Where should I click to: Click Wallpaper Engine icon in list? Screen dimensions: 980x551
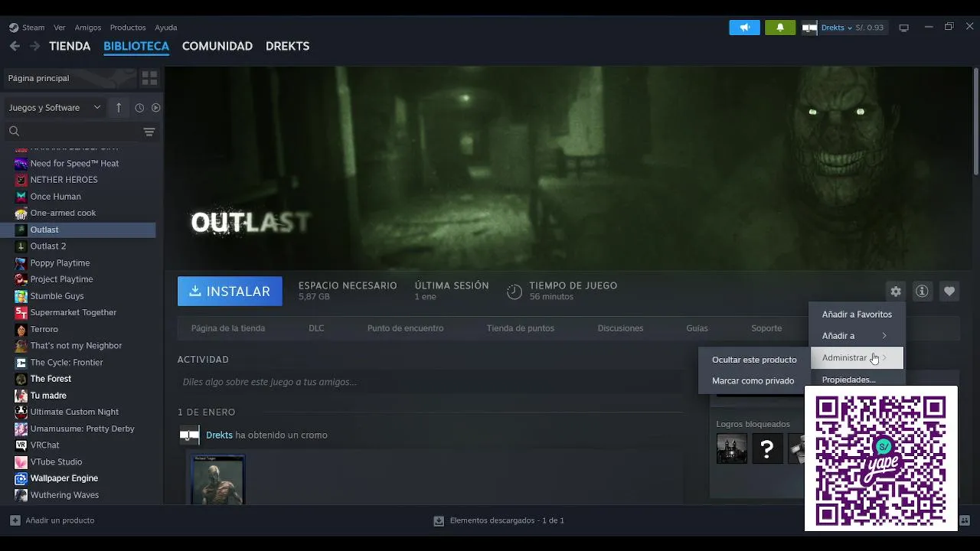21,478
